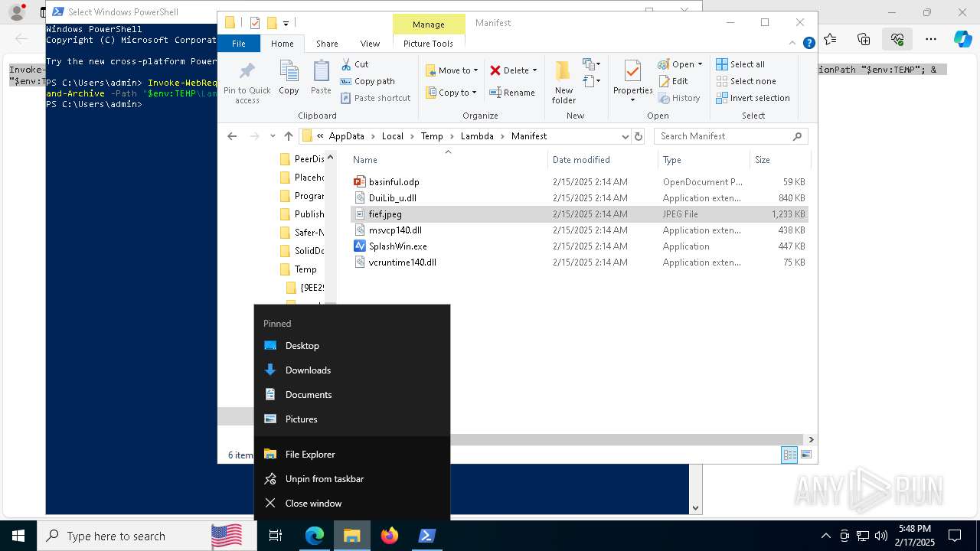This screenshot has height=551, width=980.
Task: Switch to the Home ribbon tab
Action: [282, 44]
